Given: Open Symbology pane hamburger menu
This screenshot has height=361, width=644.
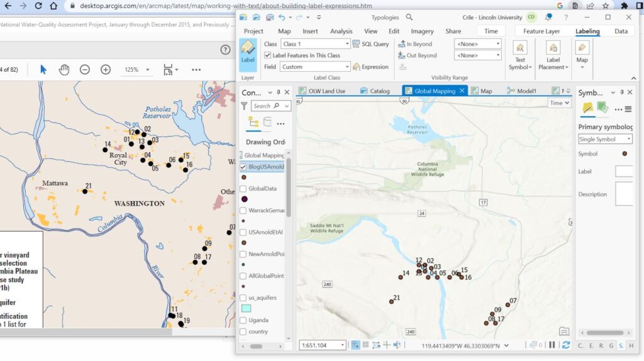Looking at the screenshot, I should [x=628, y=109].
